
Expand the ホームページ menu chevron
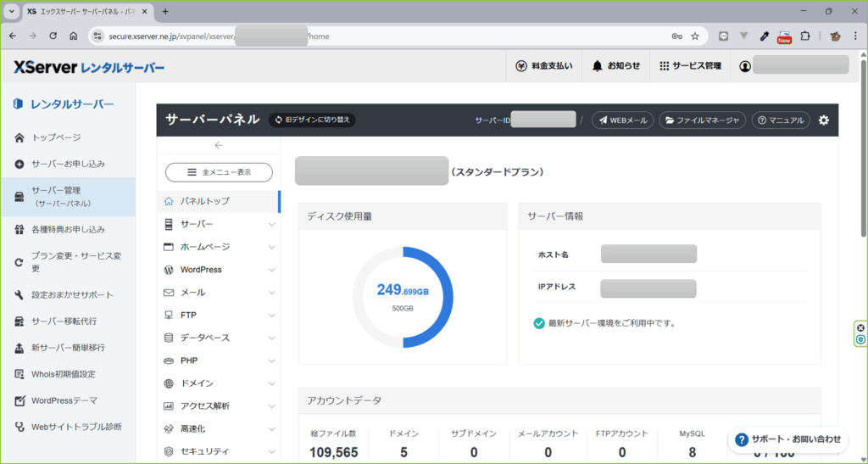[x=272, y=247]
